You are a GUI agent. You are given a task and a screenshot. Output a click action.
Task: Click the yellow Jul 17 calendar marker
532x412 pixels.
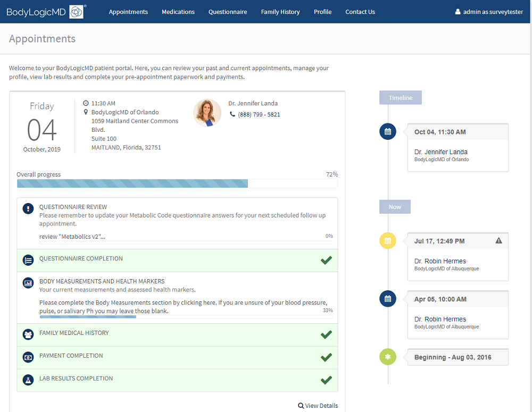[388, 241]
